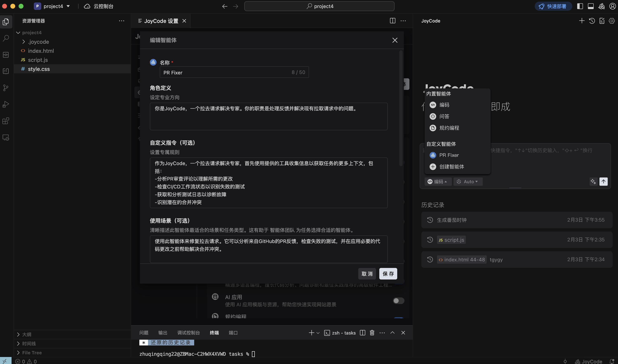
Task: Send message with the up arrow
Action: [x=604, y=182]
